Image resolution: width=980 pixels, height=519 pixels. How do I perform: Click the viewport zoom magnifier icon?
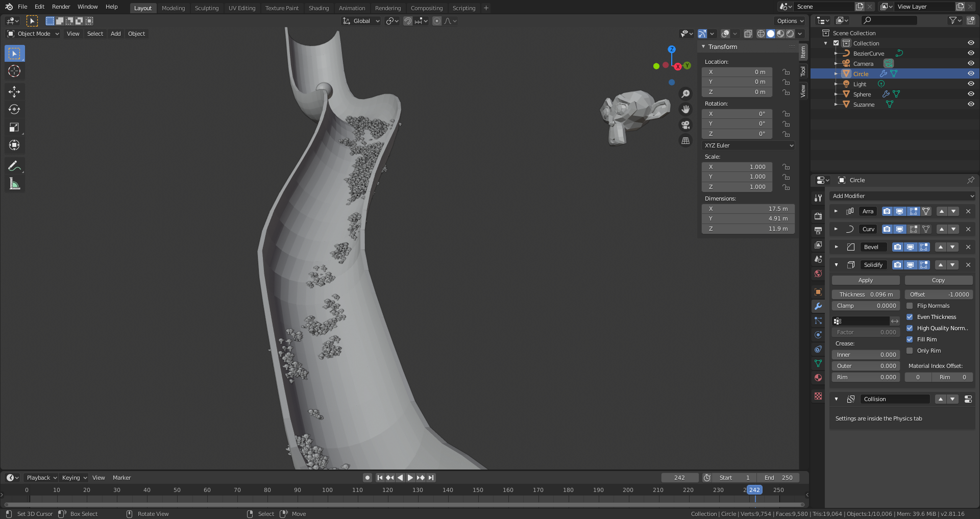coord(685,94)
